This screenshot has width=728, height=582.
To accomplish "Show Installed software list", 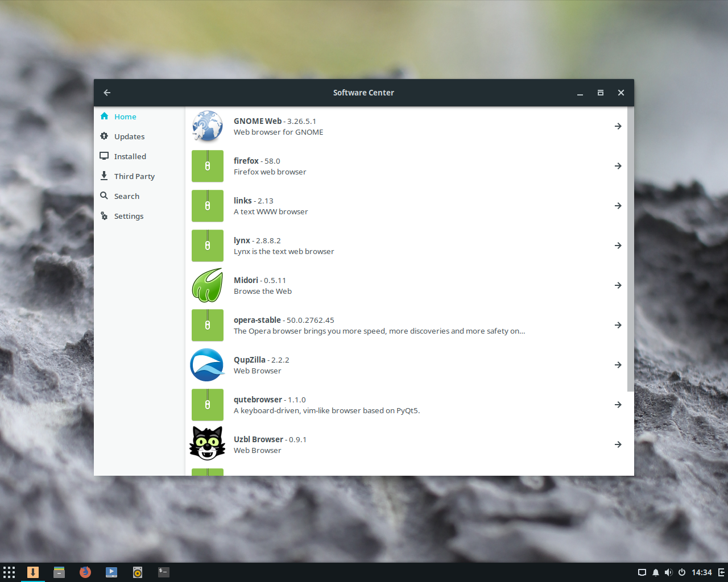I will click(139, 156).
